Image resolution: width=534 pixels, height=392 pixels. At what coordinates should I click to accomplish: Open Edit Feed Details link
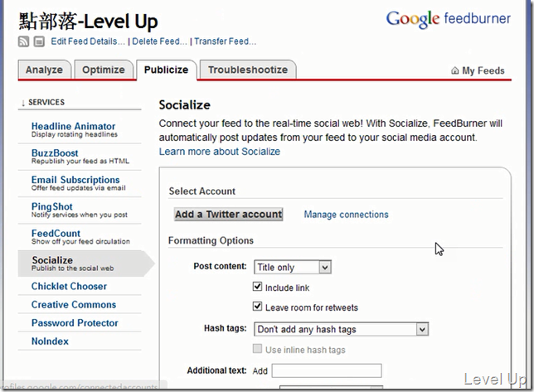point(88,41)
